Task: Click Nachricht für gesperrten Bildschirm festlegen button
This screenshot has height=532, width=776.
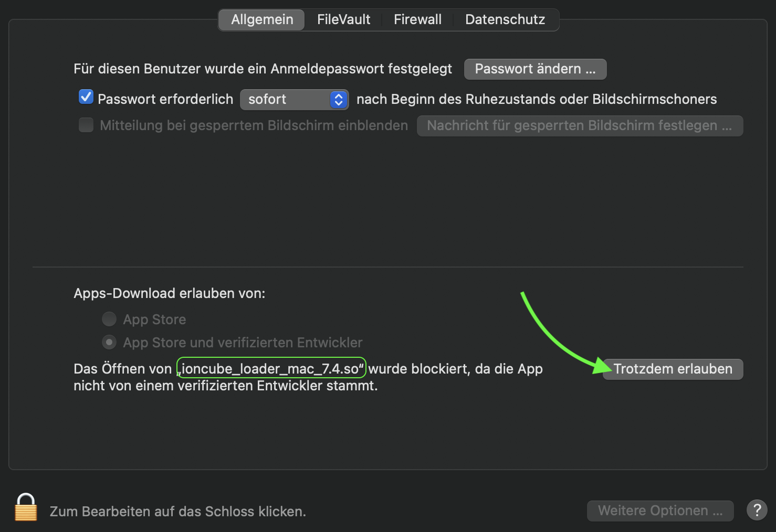Action: [x=579, y=126]
